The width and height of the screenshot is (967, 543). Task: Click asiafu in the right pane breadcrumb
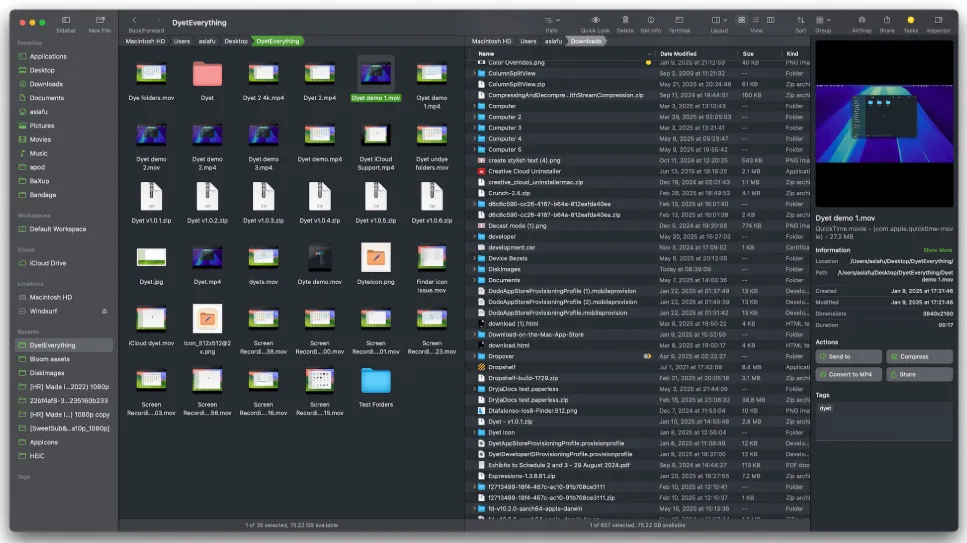(x=553, y=41)
